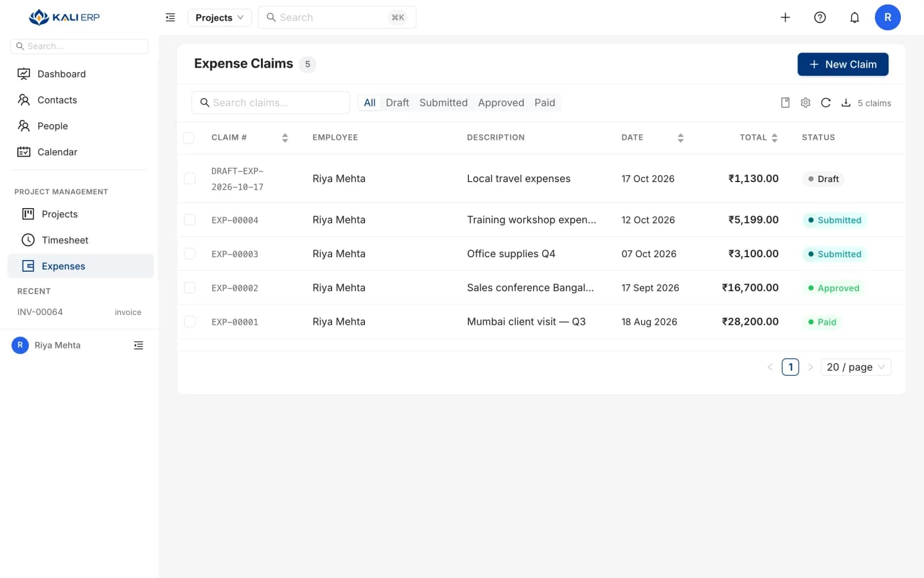
Task: Check the EXP-00003 row checkbox
Action: pyautogui.click(x=189, y=254)
